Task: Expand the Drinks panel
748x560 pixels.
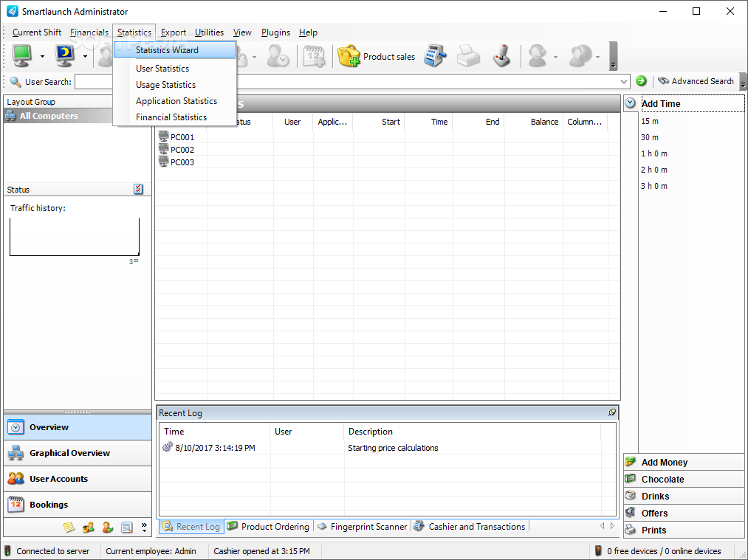Action: click(x=684, y=496)
